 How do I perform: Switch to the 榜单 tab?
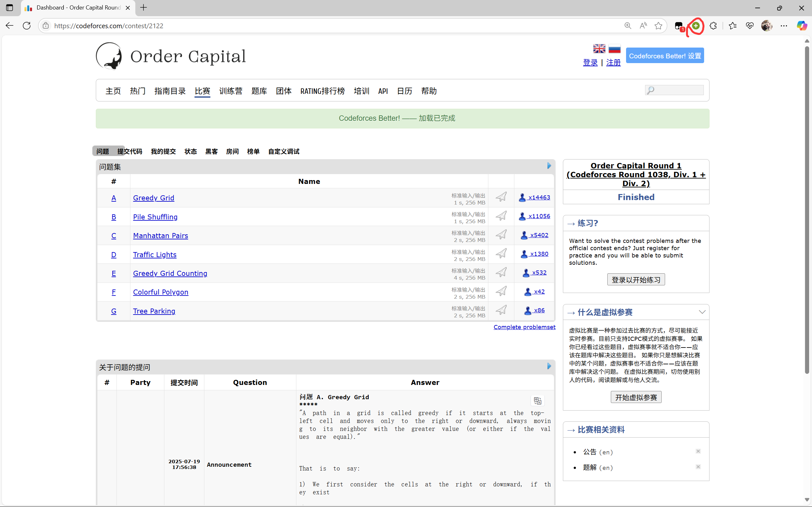[253, 152]
